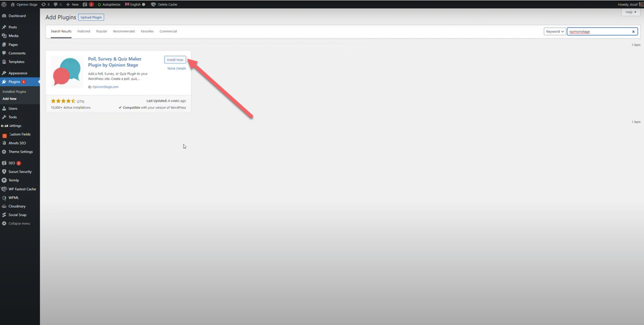Open the Templates sidebar icon
The width and height of the screenshot is (644, 325).
[4, 62]
